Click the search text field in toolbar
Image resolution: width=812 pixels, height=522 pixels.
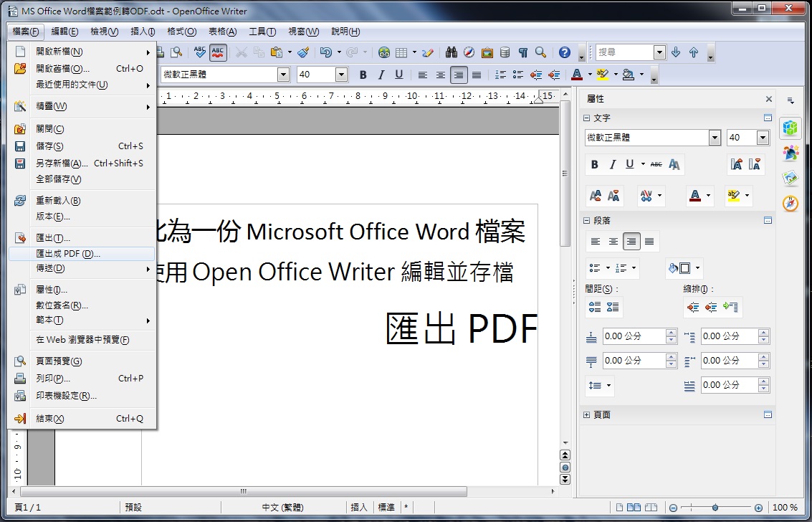[624, 52]
